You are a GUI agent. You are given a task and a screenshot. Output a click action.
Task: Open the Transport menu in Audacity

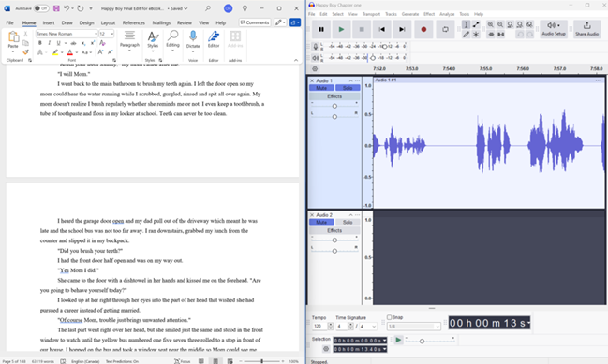[371, 14]
